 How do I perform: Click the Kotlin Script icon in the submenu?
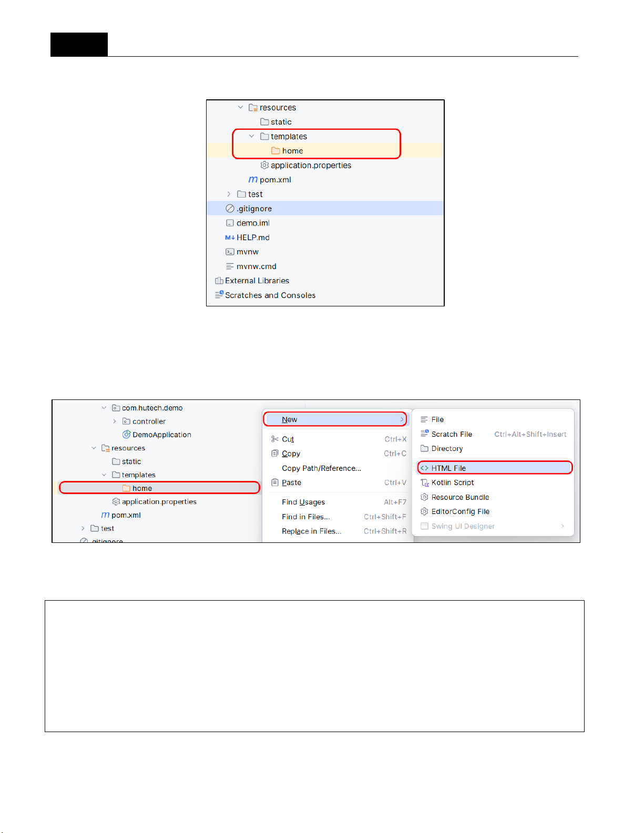tap(424, 483)
